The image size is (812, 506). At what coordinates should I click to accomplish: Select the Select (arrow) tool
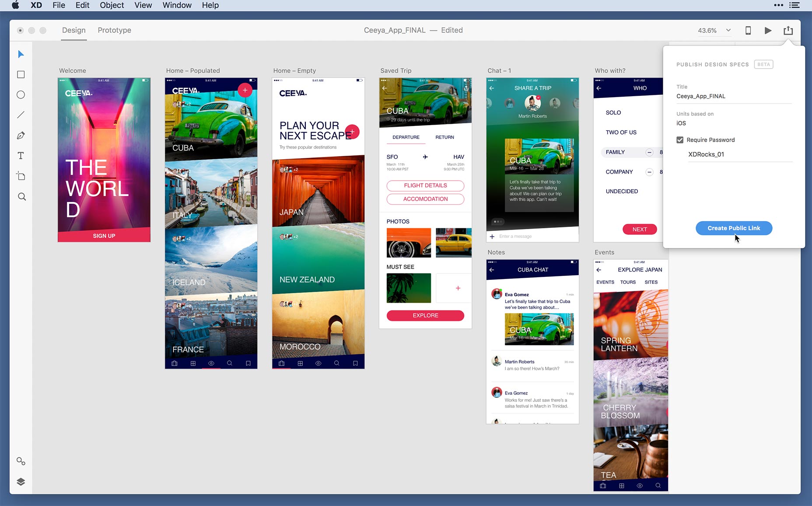(21, 54)
